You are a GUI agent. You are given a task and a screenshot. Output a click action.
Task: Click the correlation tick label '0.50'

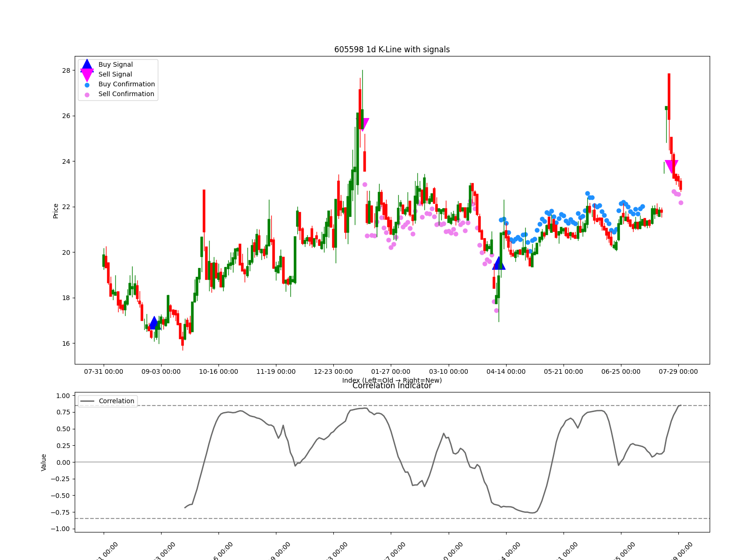pos(63,429)
